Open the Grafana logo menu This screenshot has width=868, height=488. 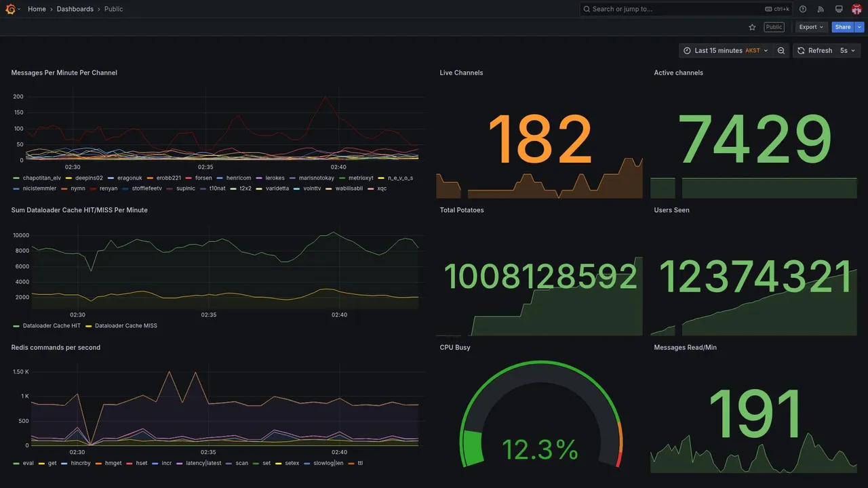click(10, 9)
